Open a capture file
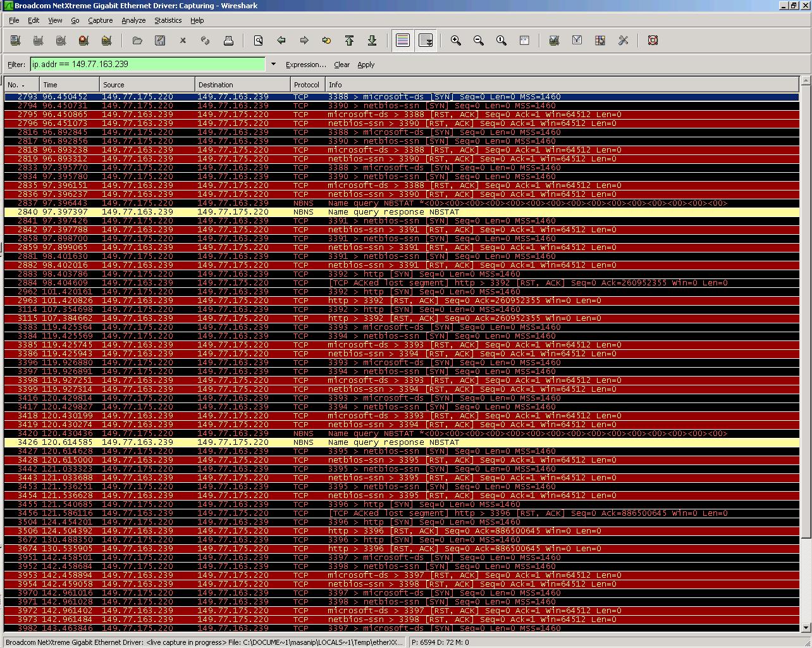Screen dimensions: 812x648 pyautogui.click(x=137, y=40)
